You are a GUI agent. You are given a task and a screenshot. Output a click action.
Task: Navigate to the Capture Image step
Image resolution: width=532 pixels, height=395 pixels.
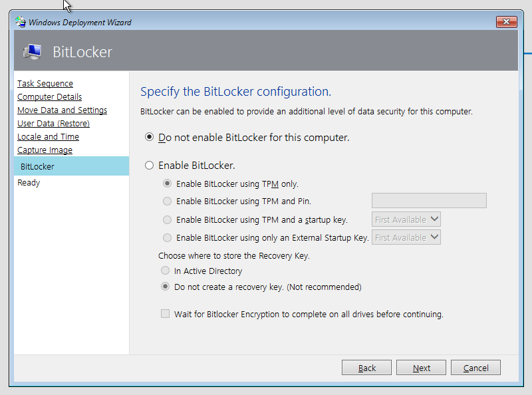[x=45, y=150]
